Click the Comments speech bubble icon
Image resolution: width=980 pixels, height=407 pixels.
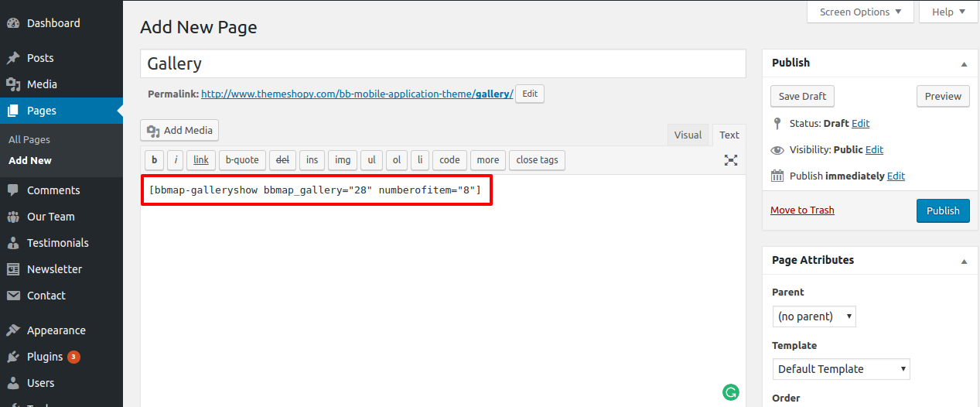13,190
